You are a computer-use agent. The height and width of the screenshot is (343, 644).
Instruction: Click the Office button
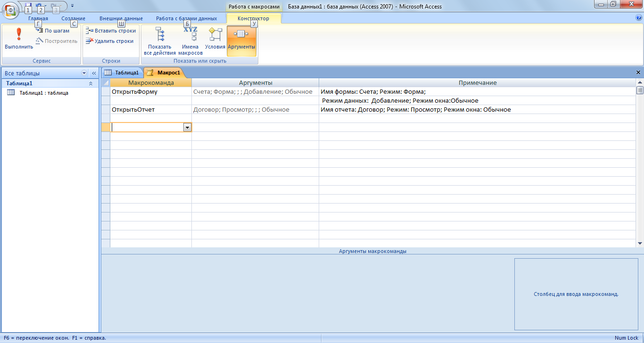point(10,9)
